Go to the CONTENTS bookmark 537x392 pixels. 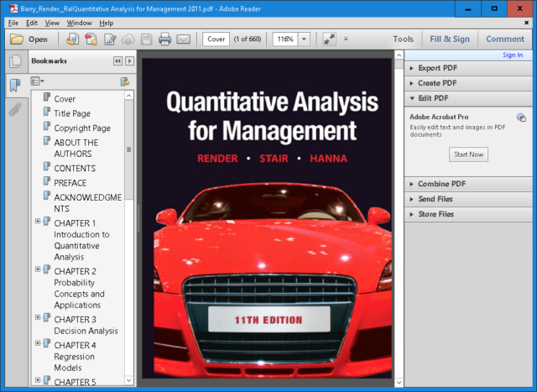(75, 168)
